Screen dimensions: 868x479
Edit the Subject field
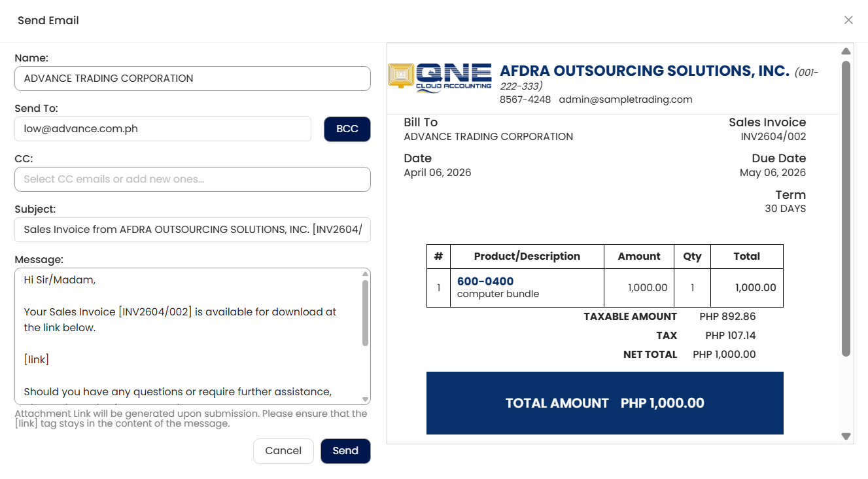coord(192,230)
